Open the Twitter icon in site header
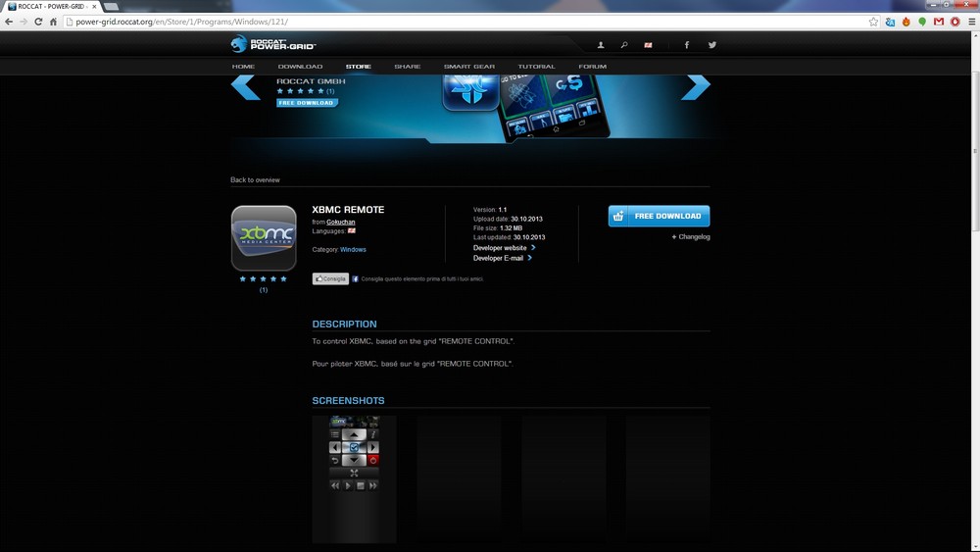The image size is (980, 552). pos(712,45)
